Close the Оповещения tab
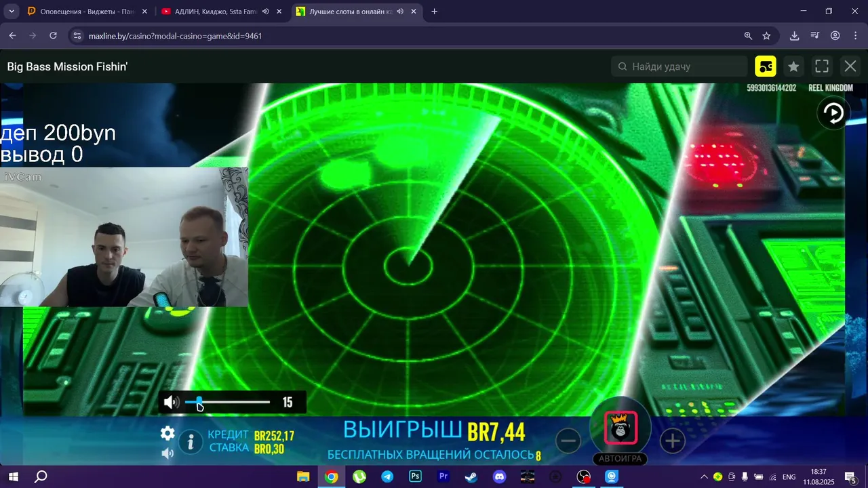868x488 pixels. [144, 12]
